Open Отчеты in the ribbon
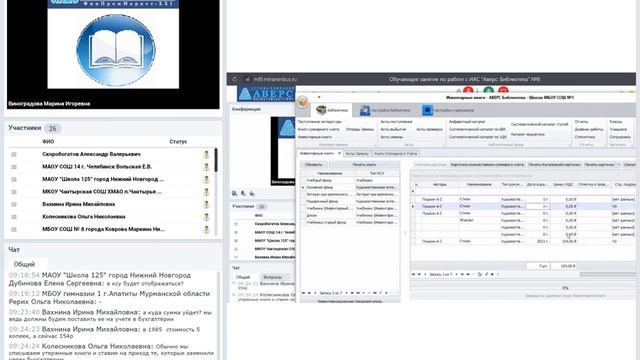This screenshot has width=640, height=360. pos(581,122)
